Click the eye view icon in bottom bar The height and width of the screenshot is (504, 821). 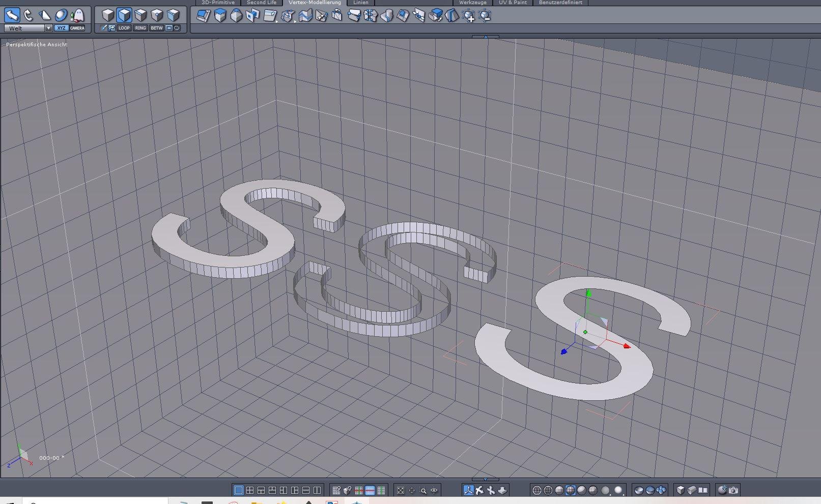(434, 490)
